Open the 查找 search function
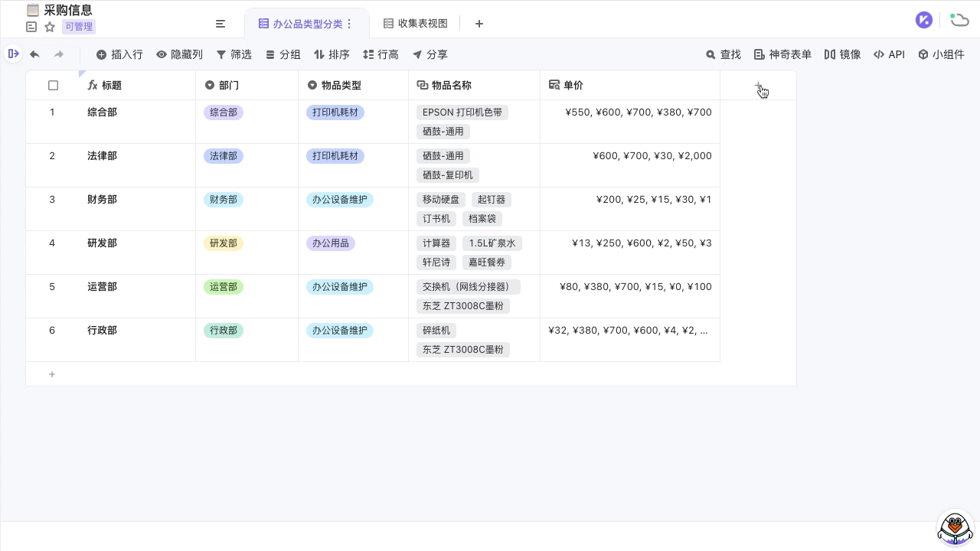980x551 pixels. click(x=724, y=54)
